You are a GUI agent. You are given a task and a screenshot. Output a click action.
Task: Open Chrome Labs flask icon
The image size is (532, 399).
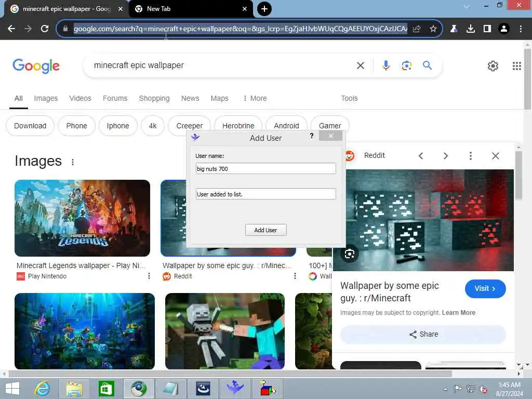tap(454, 29)
